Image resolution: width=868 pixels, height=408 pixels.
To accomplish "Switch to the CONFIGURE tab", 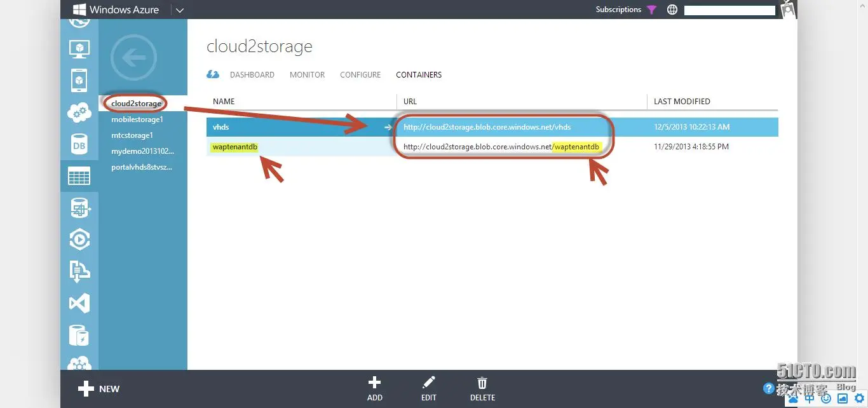I will [x=360, y=74].
